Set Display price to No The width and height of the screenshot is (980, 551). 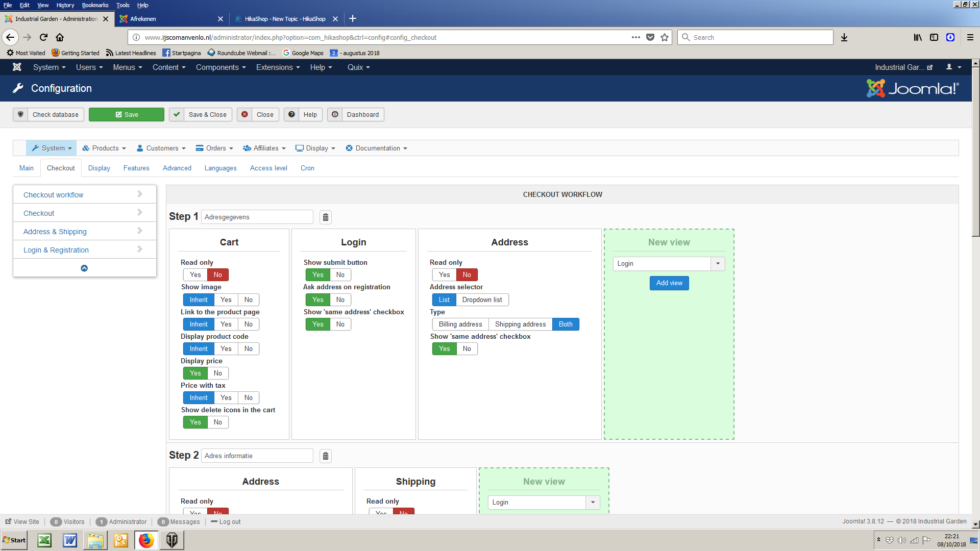(218, 373)
